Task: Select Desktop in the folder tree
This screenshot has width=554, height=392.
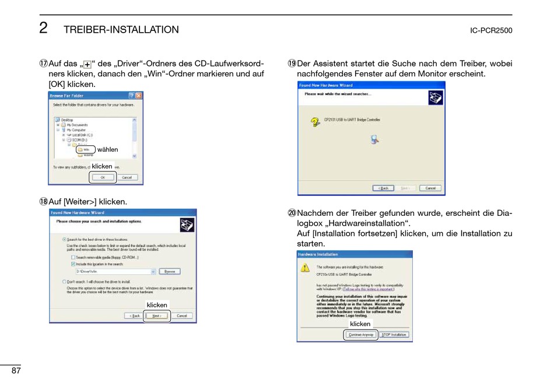Action: pos(67,120)
